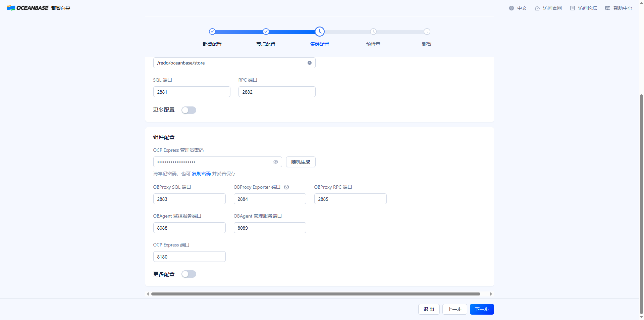Open 访问官网 link
644x320 pixels.
[552, 8]
